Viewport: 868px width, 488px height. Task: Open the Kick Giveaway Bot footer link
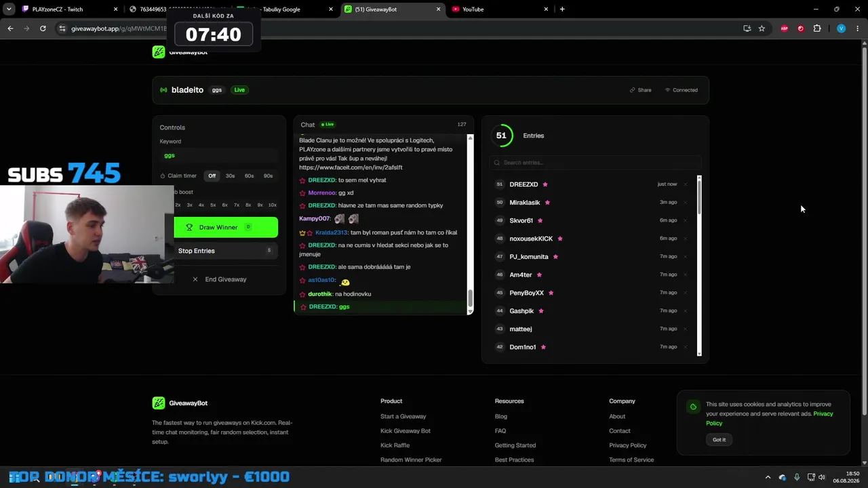[406, 431]
